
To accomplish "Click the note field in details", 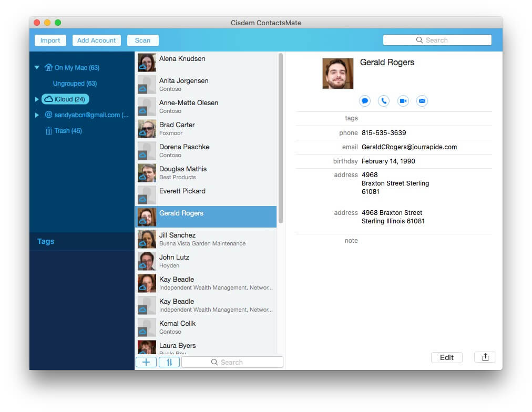I will click(x=394, y=240).
